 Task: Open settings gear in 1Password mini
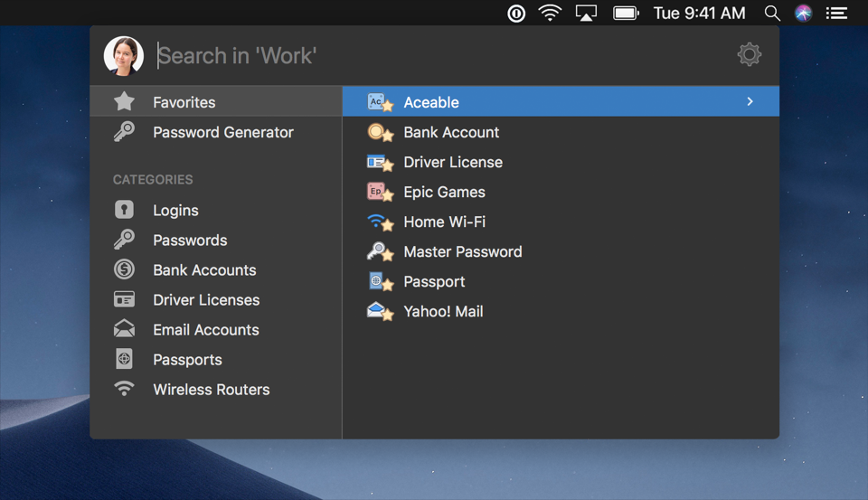point(749,54)
